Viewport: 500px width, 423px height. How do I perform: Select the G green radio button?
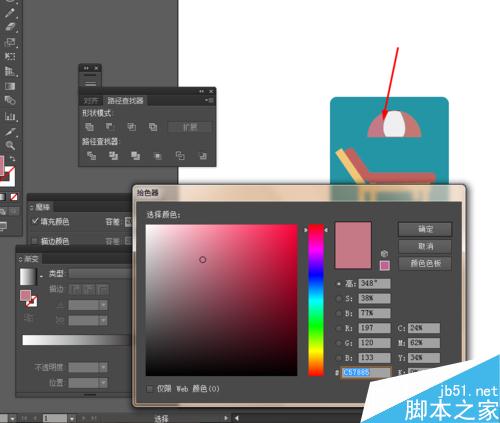point(339,343)
